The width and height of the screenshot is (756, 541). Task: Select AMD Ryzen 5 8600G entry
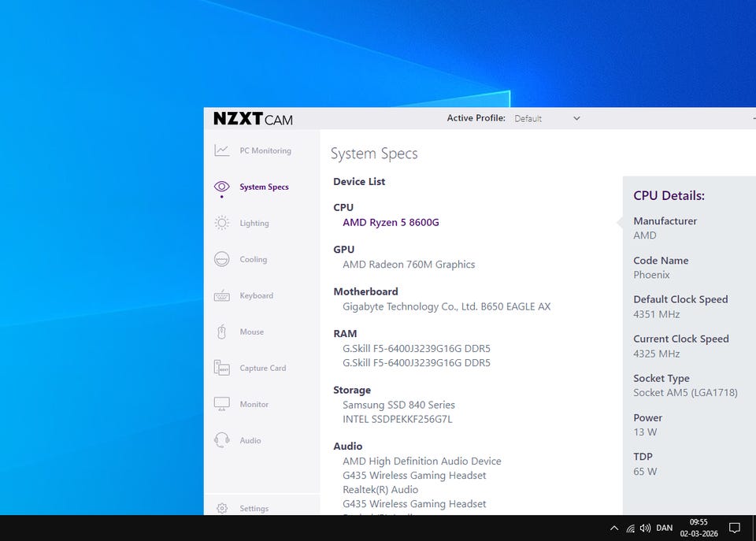click(391, 222)
